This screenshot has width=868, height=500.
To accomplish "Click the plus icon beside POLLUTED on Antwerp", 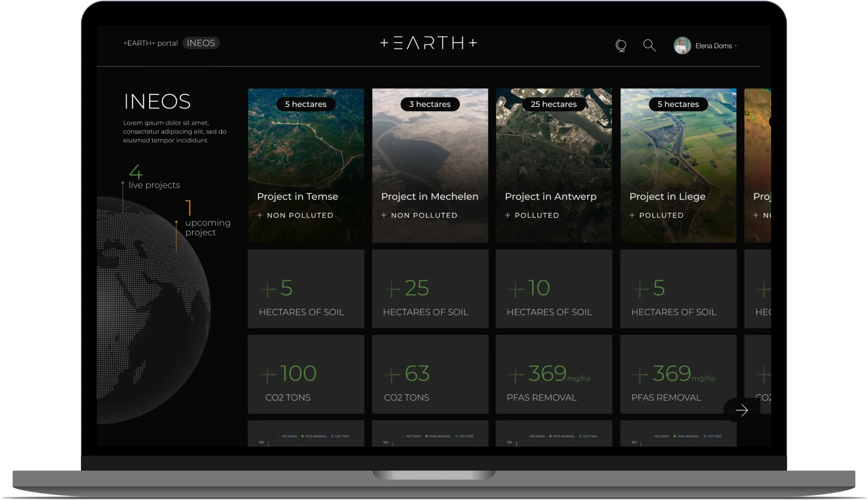I will point(507,215).
